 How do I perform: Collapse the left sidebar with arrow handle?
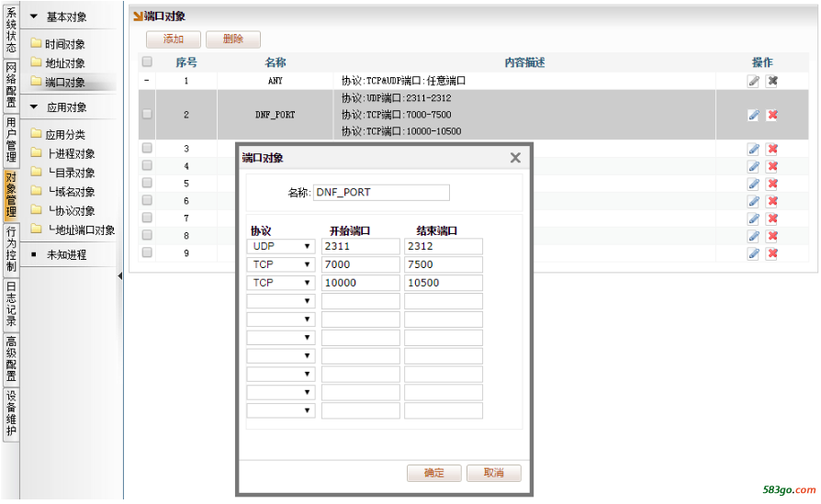[x=120, y=275]
